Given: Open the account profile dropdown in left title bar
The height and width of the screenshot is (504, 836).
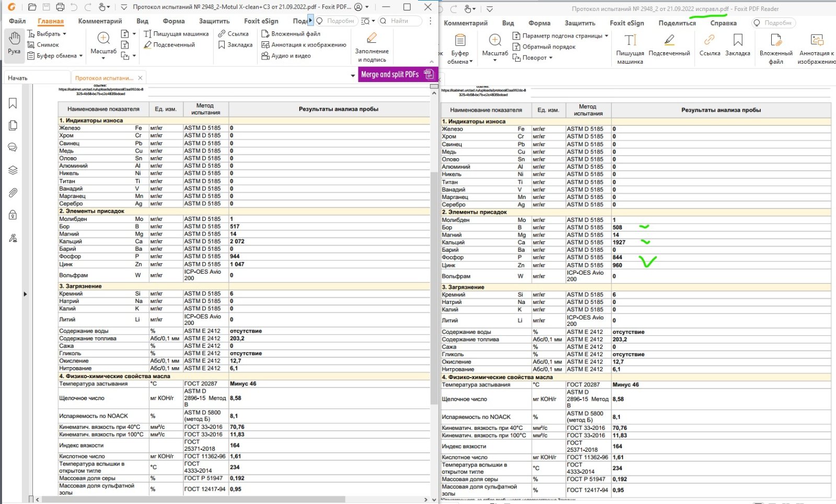Looking at the screenshot, I should coord(362,7).
